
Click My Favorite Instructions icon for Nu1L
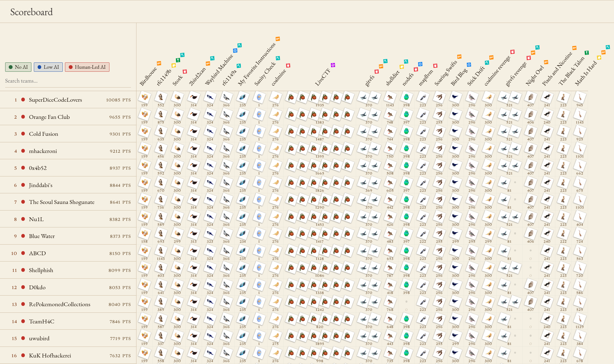point(243,217)
